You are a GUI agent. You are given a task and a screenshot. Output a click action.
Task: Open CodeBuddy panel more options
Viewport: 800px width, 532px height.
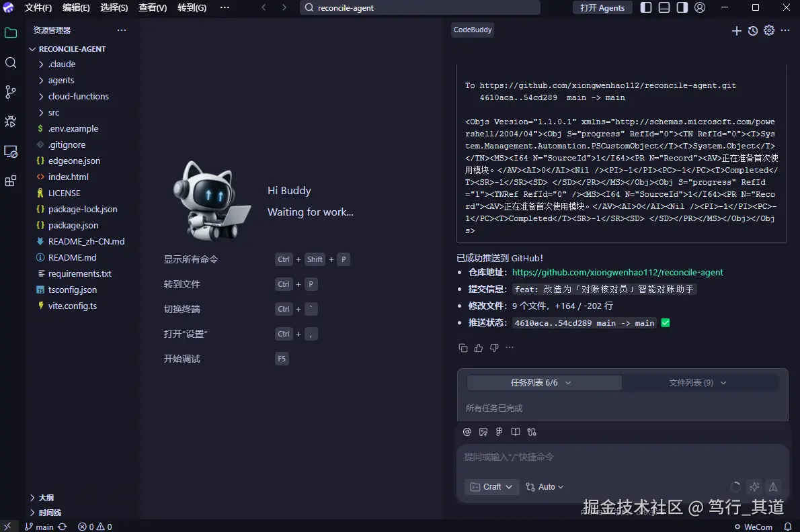(785, 31)
